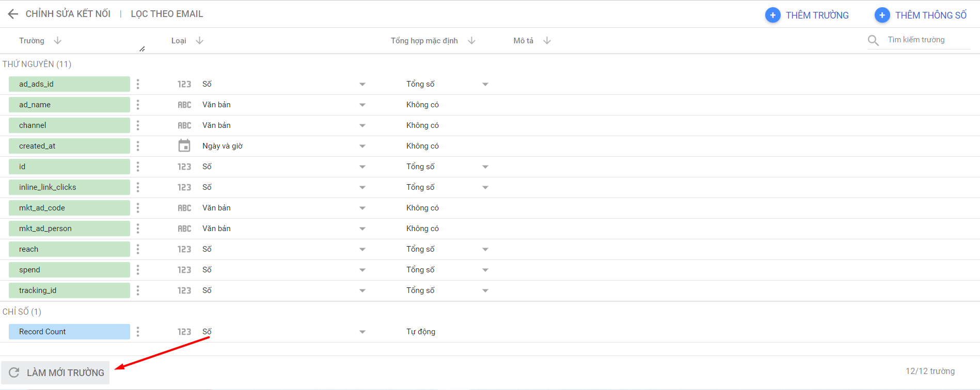The width and height of the screenshot is (980, 390).
Task: Click the plus icon for Thêm Trường
Action: 772,15
